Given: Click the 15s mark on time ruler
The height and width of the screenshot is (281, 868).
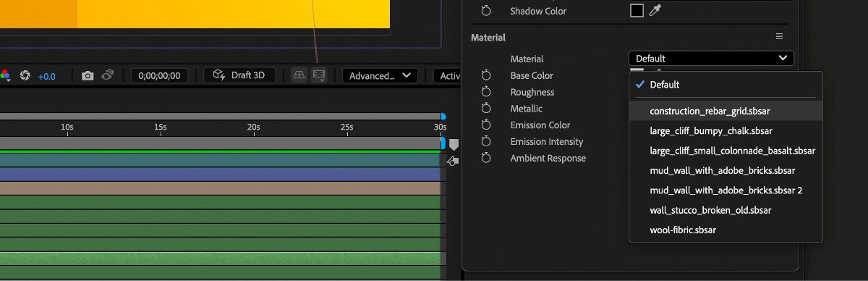Looking at the screenshot, I should click(x=160, y=127).
